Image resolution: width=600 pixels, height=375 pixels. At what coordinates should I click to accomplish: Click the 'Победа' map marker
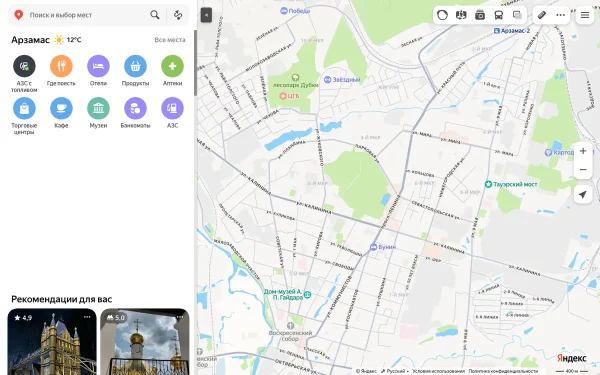(284, 11)
